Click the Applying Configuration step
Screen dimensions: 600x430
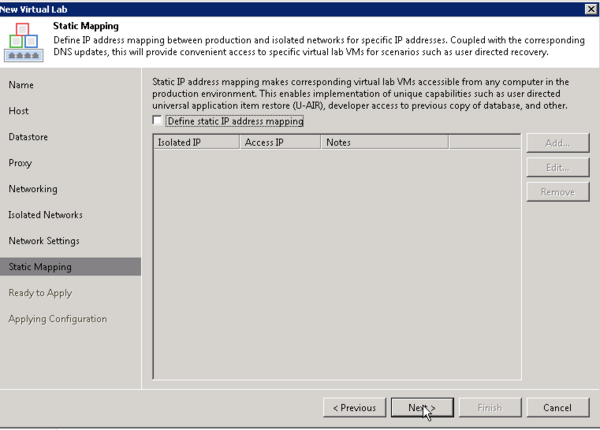tap(57, 319)
